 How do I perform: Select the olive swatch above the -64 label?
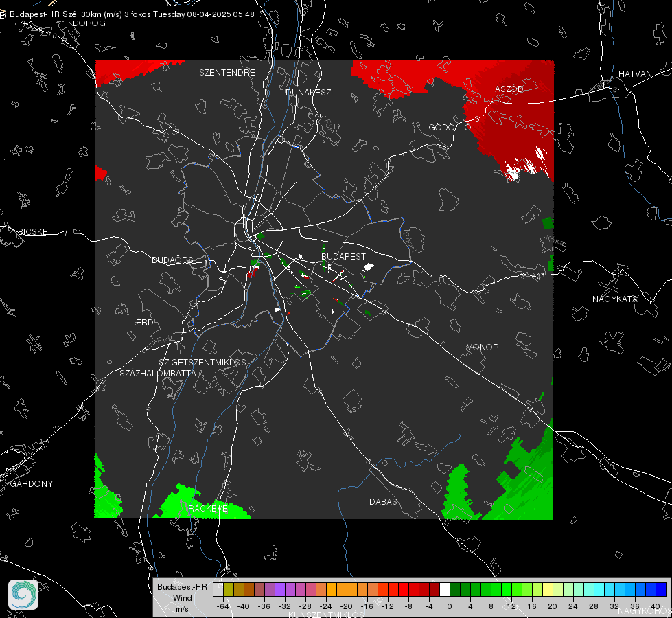click(x=229, y=589)
